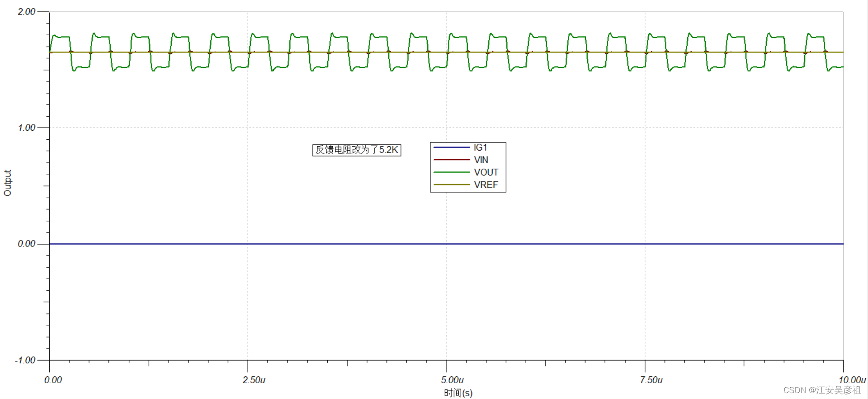The width and height of the screenshot is (868, 399).
Task: Click the -1.00 y-axis tick value
Action: 25,360
